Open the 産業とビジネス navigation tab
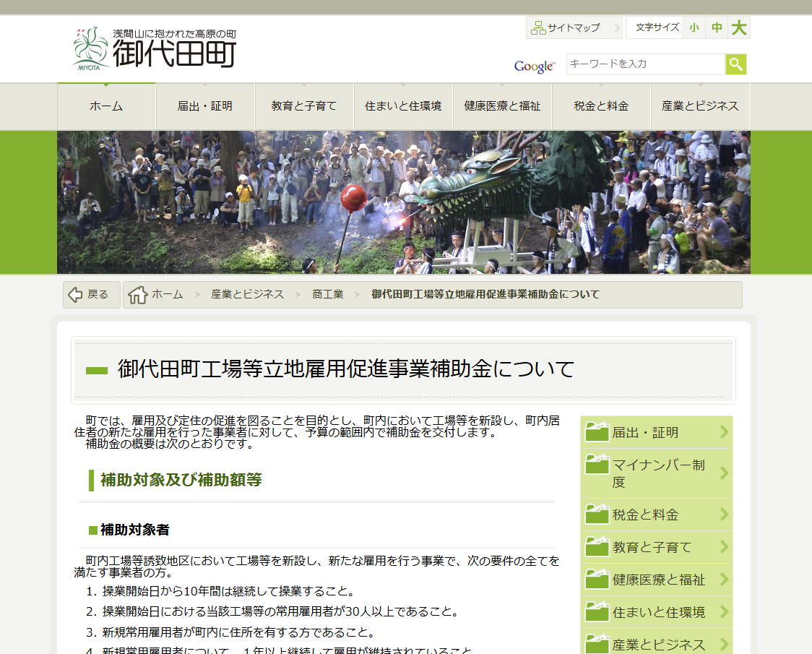This screenshot has height=654, width=812. coord(700,106)
